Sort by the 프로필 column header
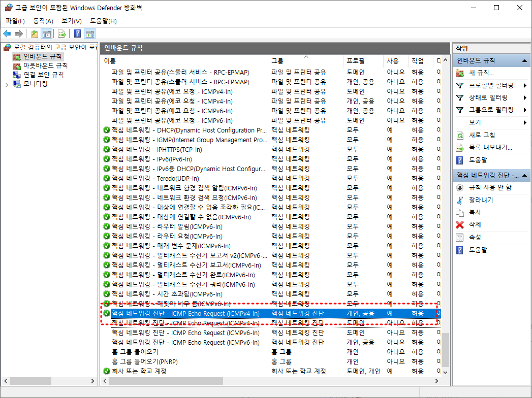The width and height of the screenshot is (532, 398). pyautogui.click(x=363, y=61)
